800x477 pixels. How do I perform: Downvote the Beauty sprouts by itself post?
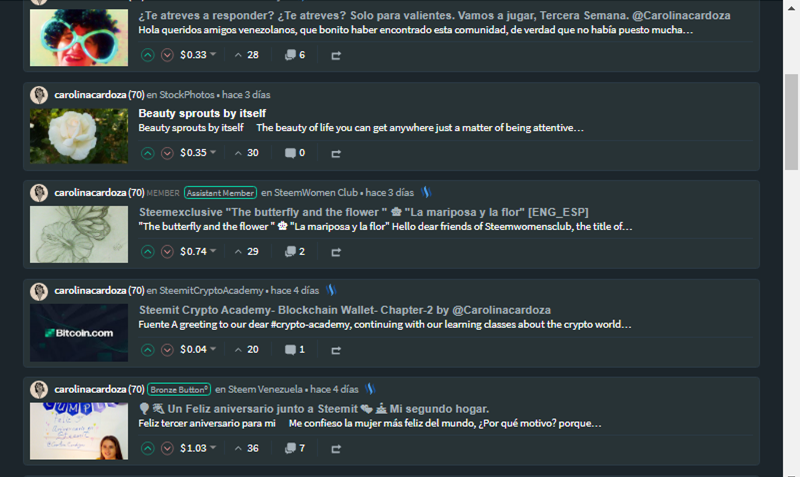[167, 153]
